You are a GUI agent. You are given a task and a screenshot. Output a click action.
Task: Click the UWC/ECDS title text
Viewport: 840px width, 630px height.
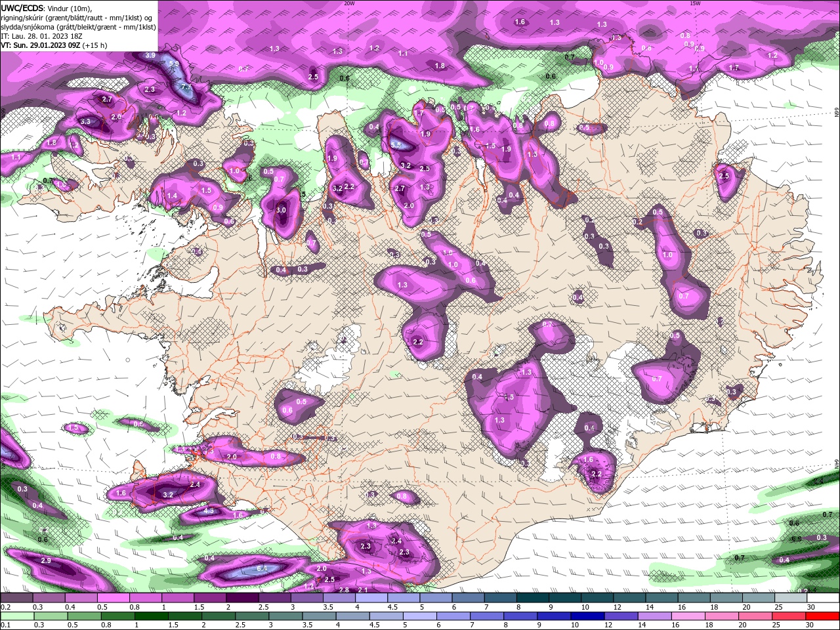click(x=22, y=8)
